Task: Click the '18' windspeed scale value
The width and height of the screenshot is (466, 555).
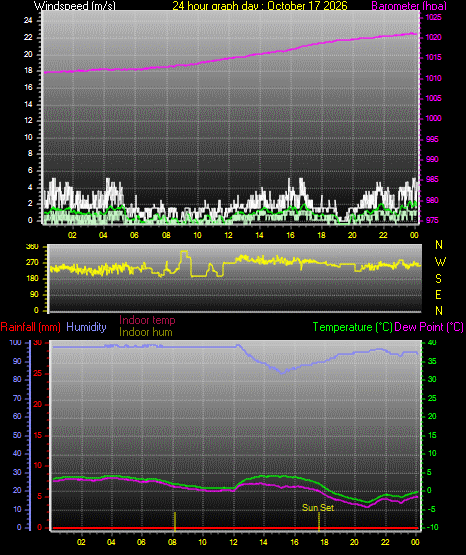Action: [28, 70]
